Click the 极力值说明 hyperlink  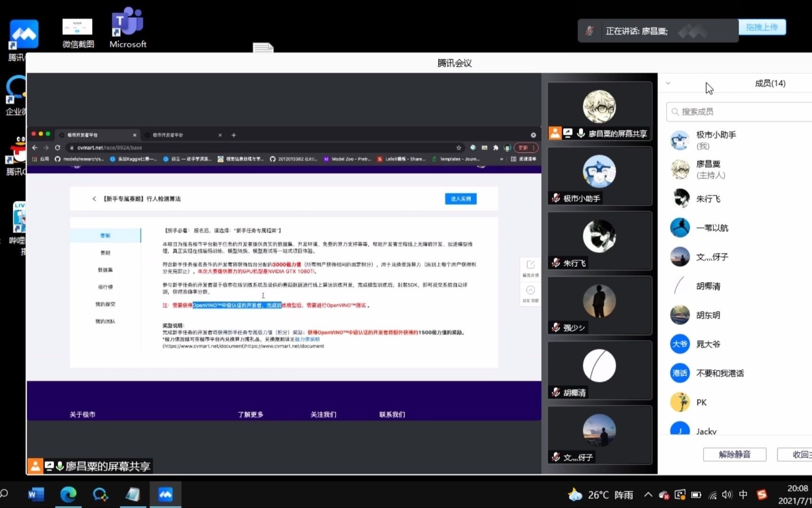(x=307, y=339)
